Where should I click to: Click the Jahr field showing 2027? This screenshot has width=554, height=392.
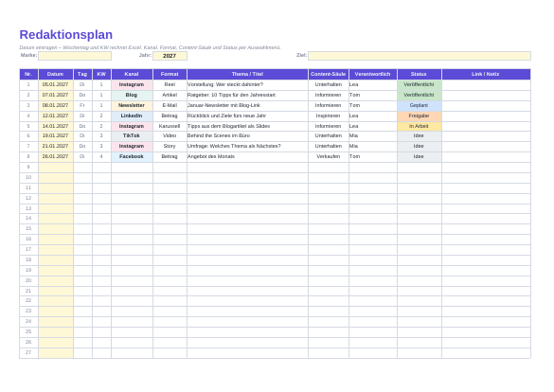[170, 56]
